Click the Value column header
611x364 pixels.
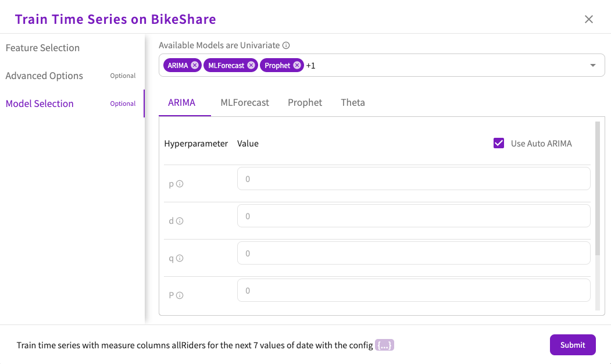(x=248, y=144)
